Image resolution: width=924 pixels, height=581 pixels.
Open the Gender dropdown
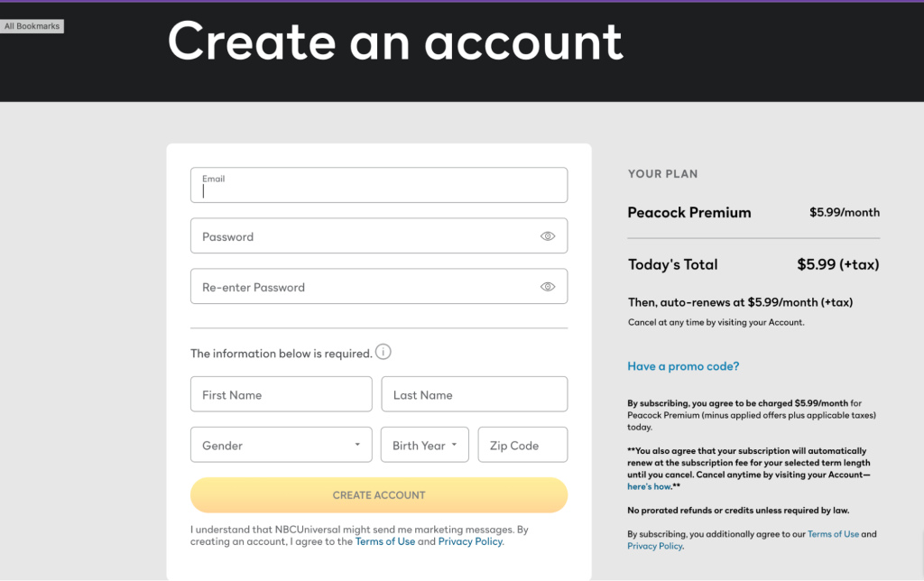click(x=281, y=445)
